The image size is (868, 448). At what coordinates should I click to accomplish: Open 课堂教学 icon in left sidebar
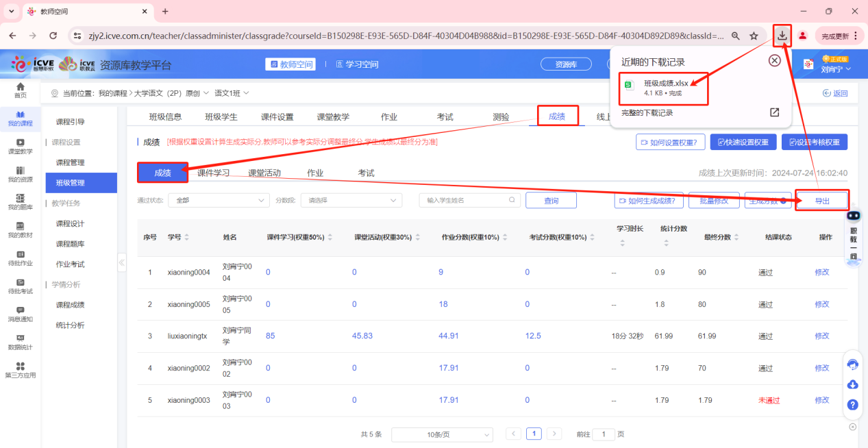20,142
